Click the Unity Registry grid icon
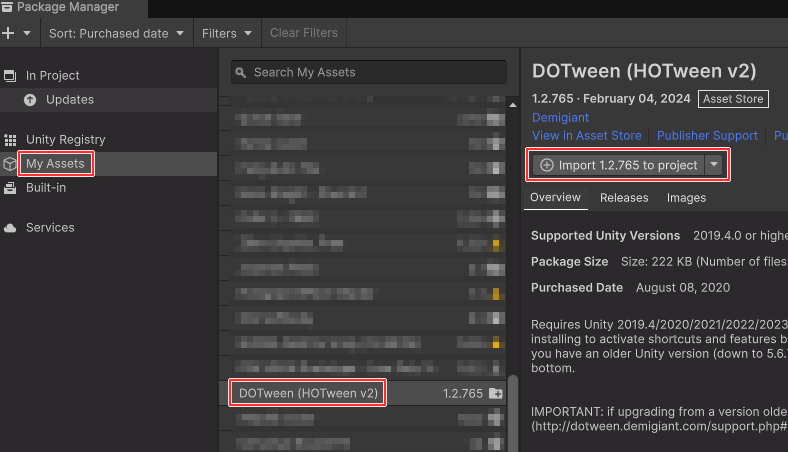This screenshot has height=452, width=788. (x=11, y=140)
